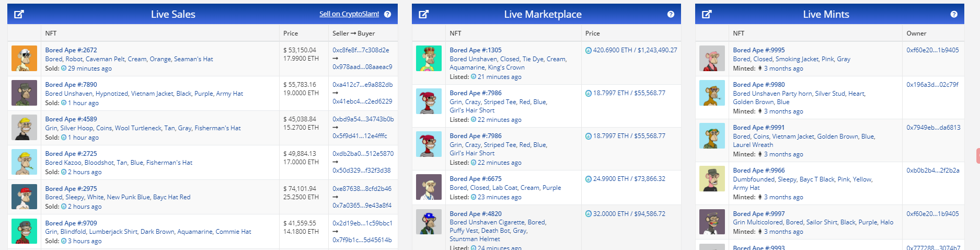Click help icon in Live Mints header
The height and width of the screenshot is (250, 980).
pos(954,14)
